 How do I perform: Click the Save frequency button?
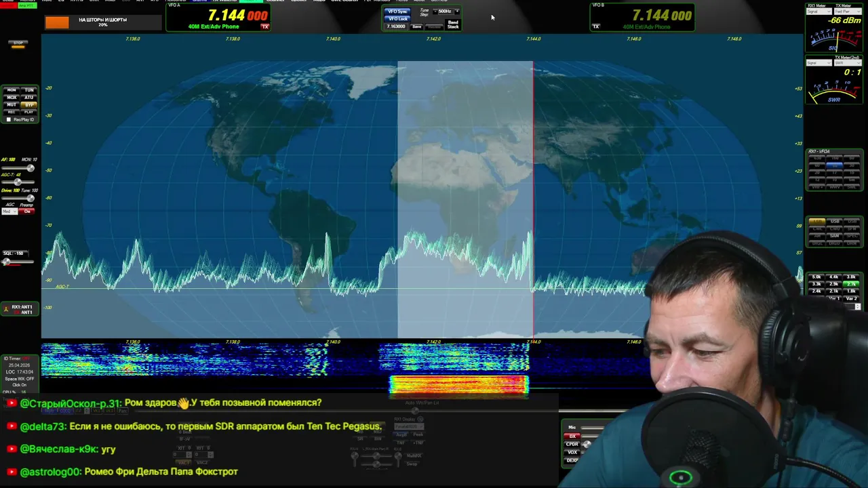(416, 26)
